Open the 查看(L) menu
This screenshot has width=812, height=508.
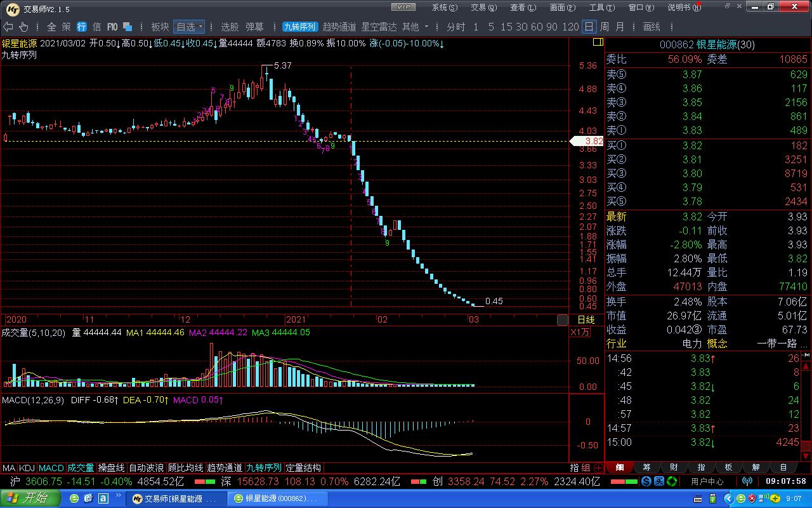(523, 7)
